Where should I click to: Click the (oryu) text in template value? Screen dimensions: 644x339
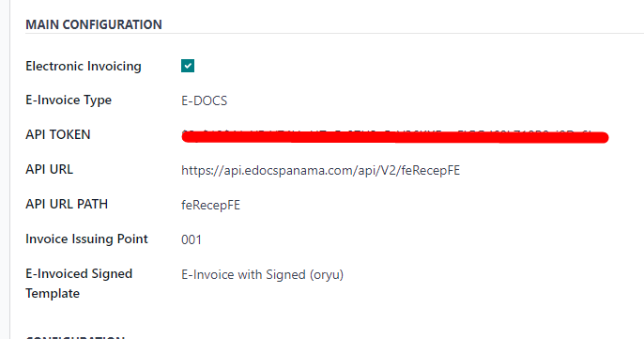point(327,274)
